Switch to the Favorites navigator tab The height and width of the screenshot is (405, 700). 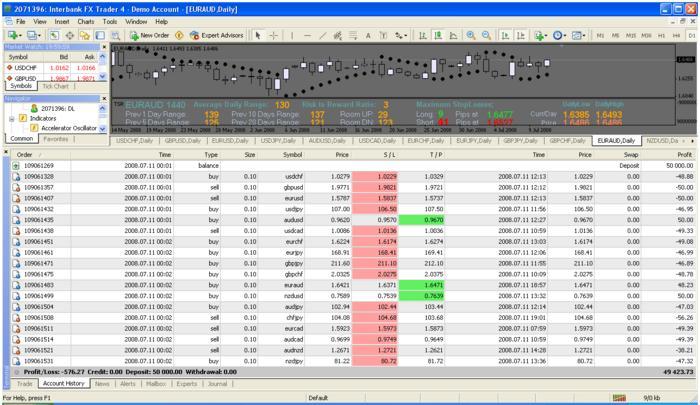(56, 139)
